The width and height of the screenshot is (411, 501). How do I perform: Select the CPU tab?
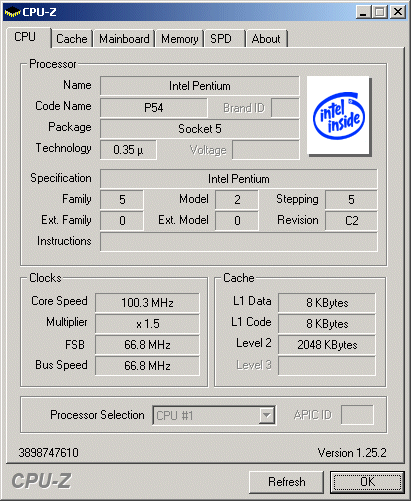click(x=28, y=37)
